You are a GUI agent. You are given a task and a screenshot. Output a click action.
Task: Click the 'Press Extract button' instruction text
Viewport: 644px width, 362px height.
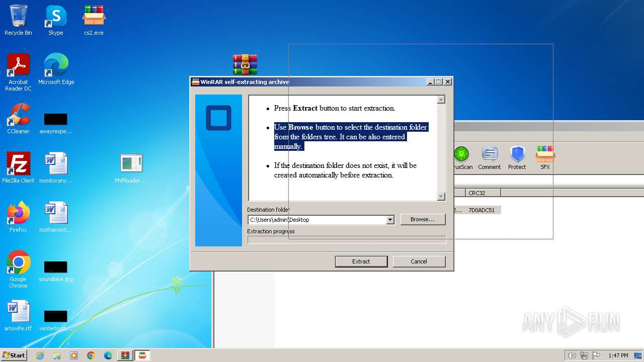click(x=335, y=108)
